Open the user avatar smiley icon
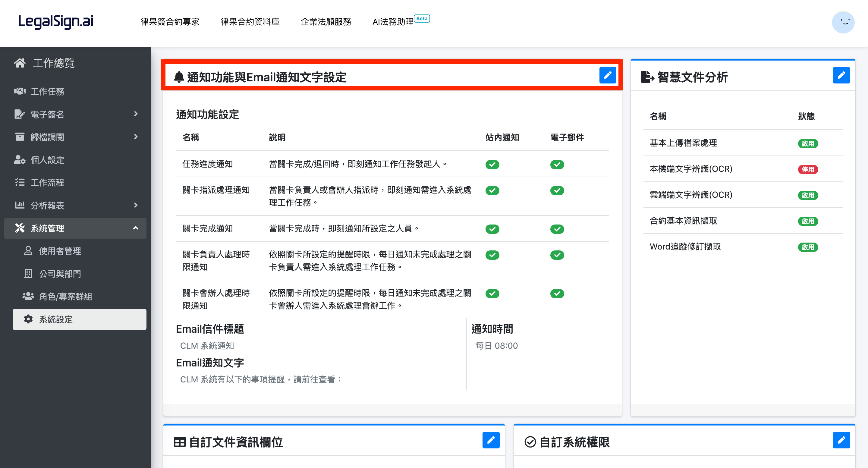 (x=843, y=22)
